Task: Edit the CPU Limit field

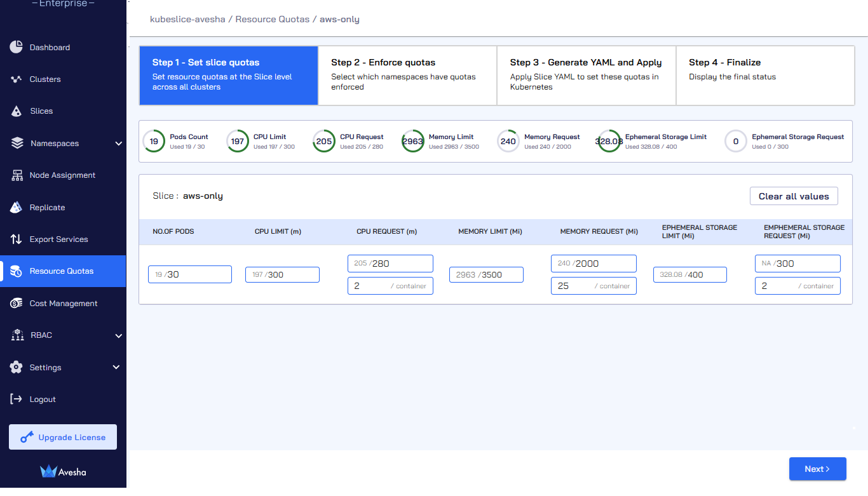Action: [282, 274]
